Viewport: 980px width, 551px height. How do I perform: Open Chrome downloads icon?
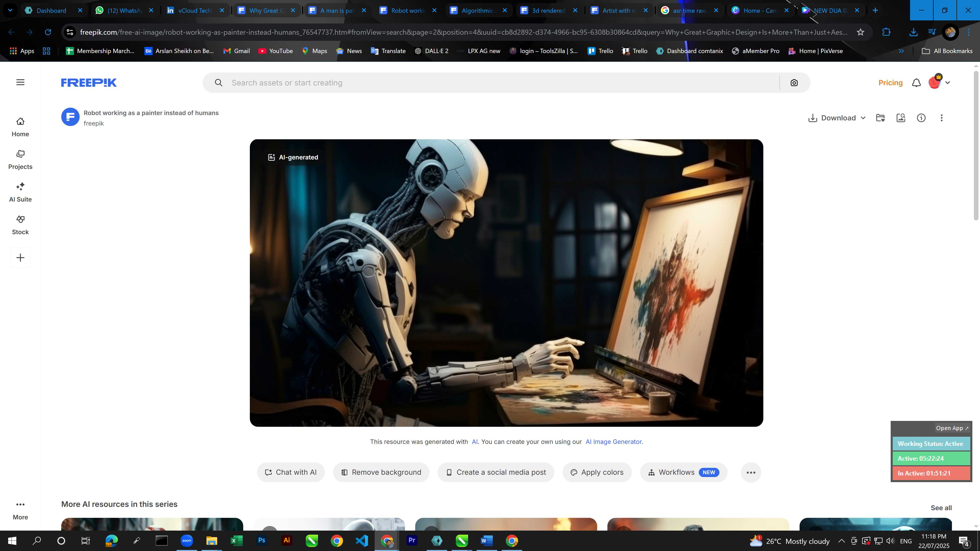pyautogui.click(x=913, y=32)
